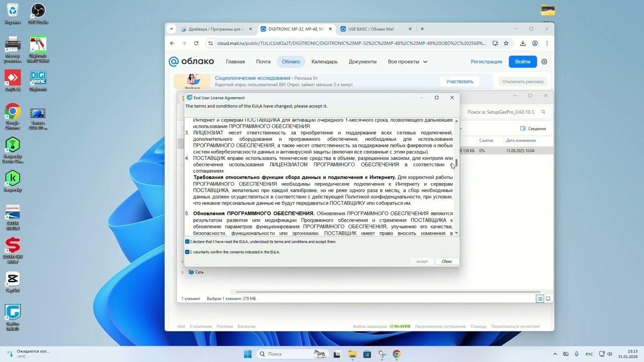Viewport: 644px width, 362px height.
Task: Open Microsoft Store from the taskbar
Action: coord(367,354)
